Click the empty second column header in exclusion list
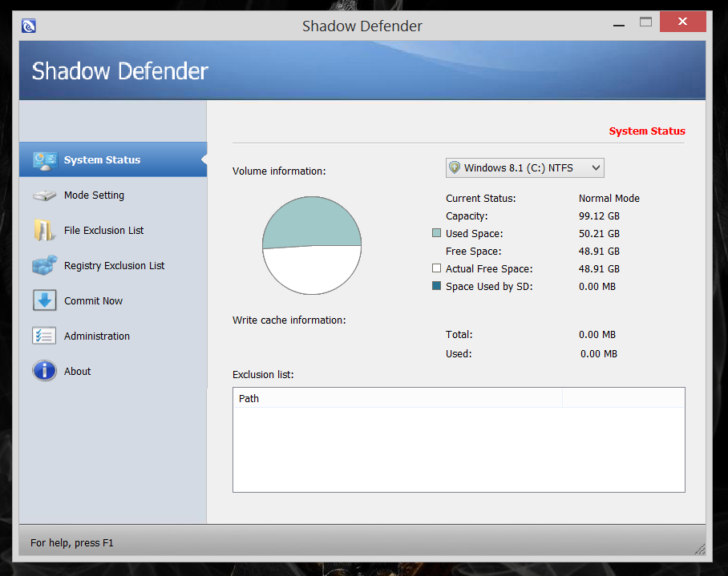This screenshot has height=576, width=728. point(623,398)
